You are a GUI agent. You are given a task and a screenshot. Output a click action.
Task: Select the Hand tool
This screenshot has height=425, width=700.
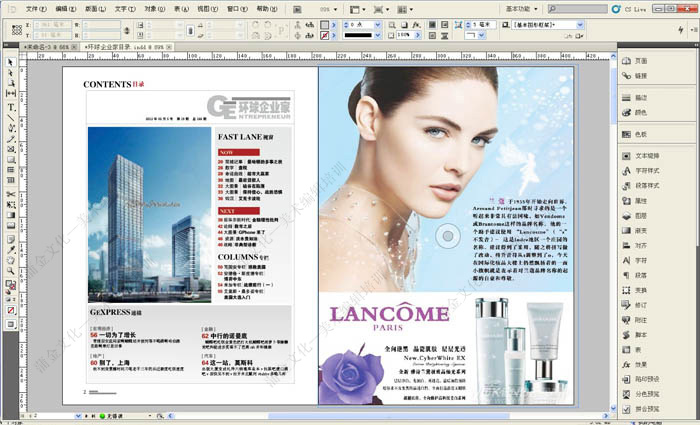click(11, 260)
